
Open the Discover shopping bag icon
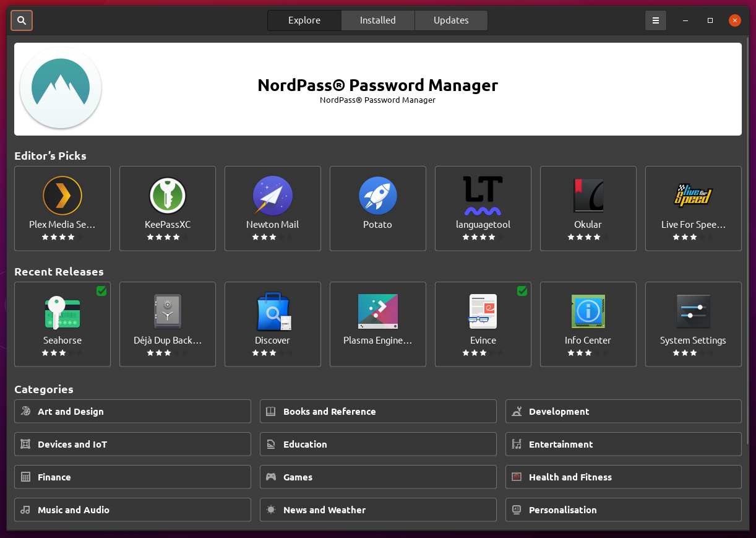coord(273,311)
